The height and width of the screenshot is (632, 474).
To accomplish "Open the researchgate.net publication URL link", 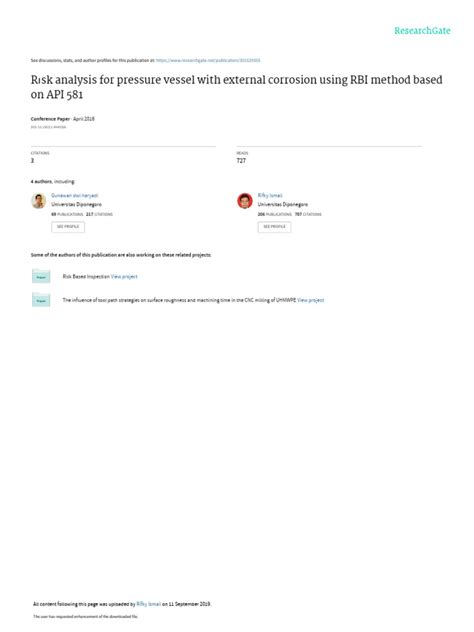I will [x=208, y=60].
